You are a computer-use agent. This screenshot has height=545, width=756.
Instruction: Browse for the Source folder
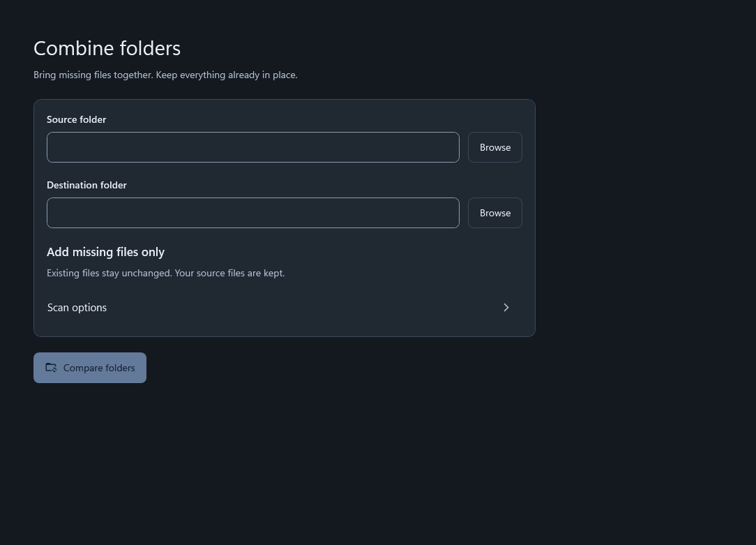(x=495, y=147)
